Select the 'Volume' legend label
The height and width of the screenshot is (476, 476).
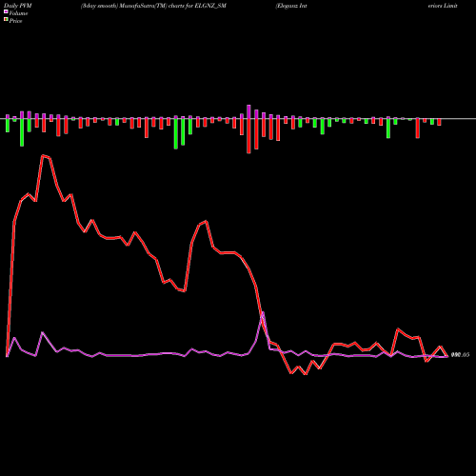18,13
